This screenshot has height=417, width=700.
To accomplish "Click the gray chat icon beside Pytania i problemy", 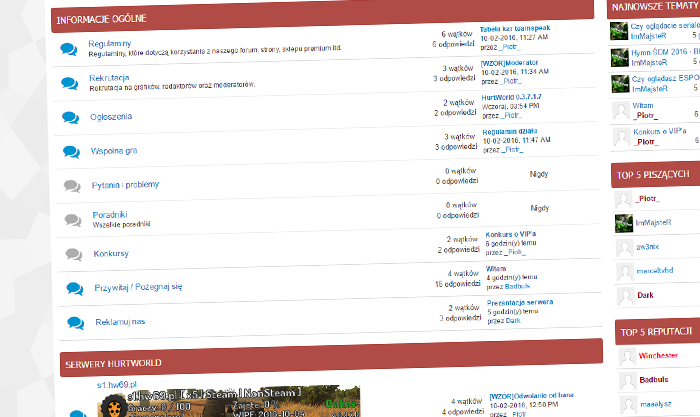I will [72, 186].
